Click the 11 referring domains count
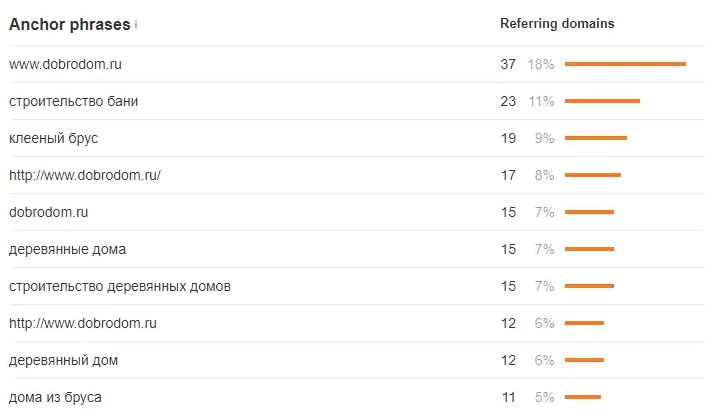 [x=508, y=397]
